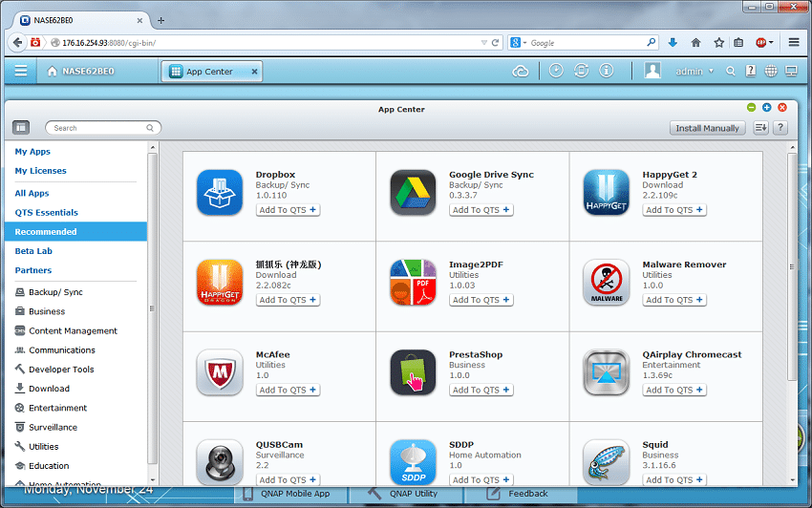Open browser URL history dropdown arrow

(483, 42)
